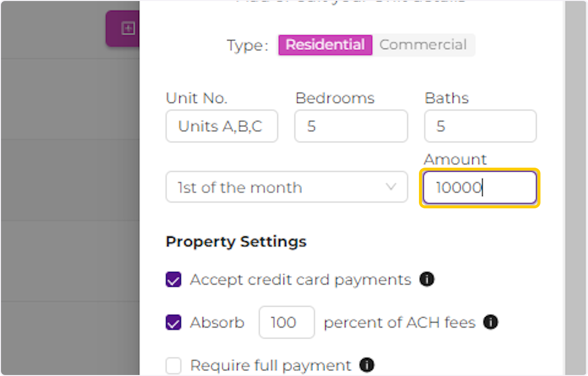Image resolution: width=588 pixels, height=376 pixels.
Task: Enable the Require full payment checkbox
Action: (x=173, y=365)
